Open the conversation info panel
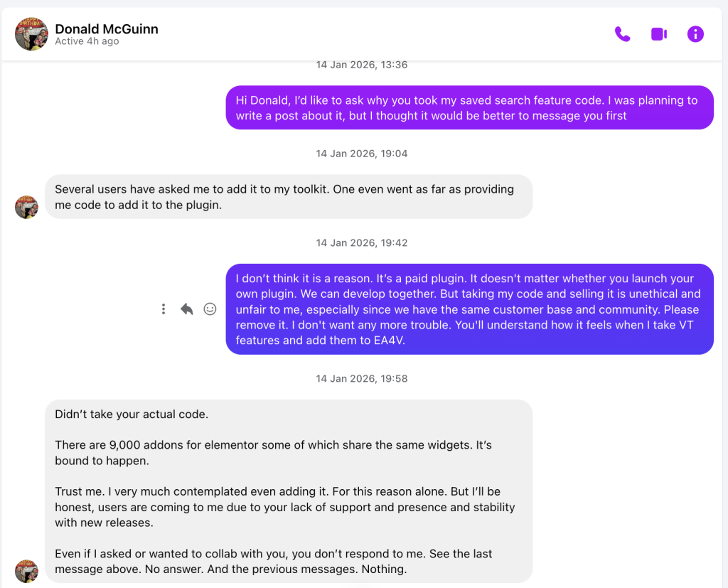728x588 pixels. (695, 34)
